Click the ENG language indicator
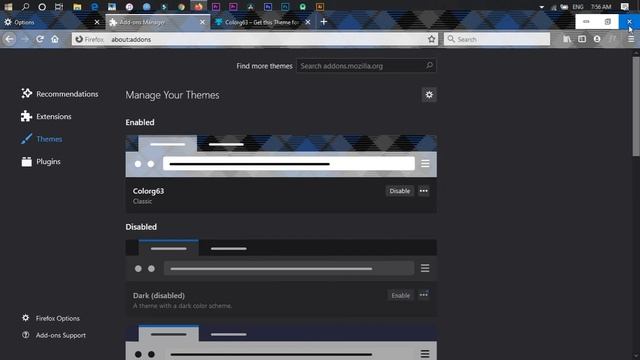640x360 pixels. tap(578, 7)
